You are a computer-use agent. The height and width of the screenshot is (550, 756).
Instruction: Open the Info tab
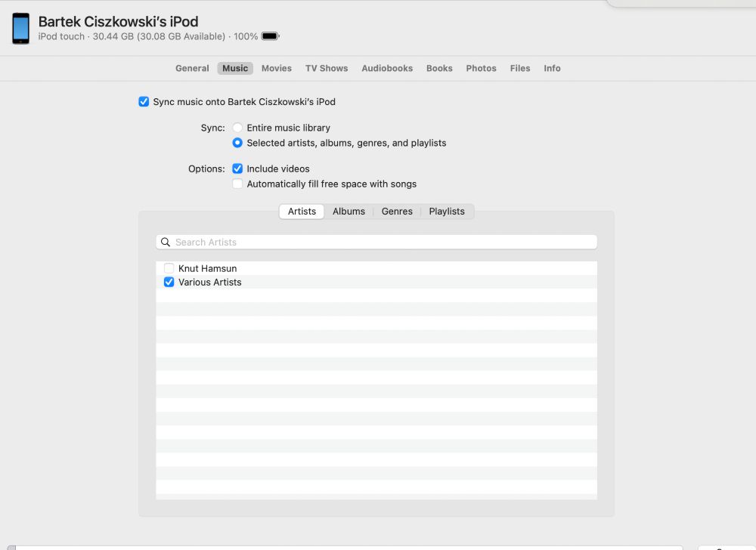[552, 69]
